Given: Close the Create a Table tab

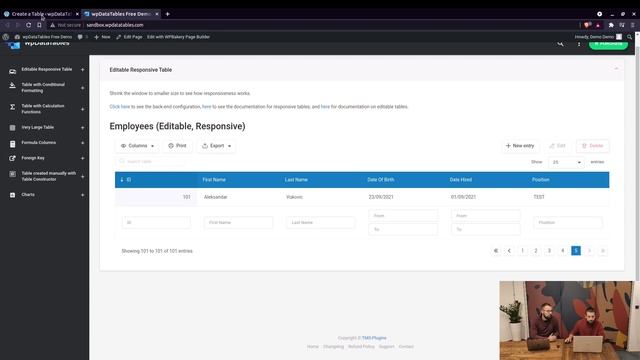Looking at the screenshot, I should [77, 14].
